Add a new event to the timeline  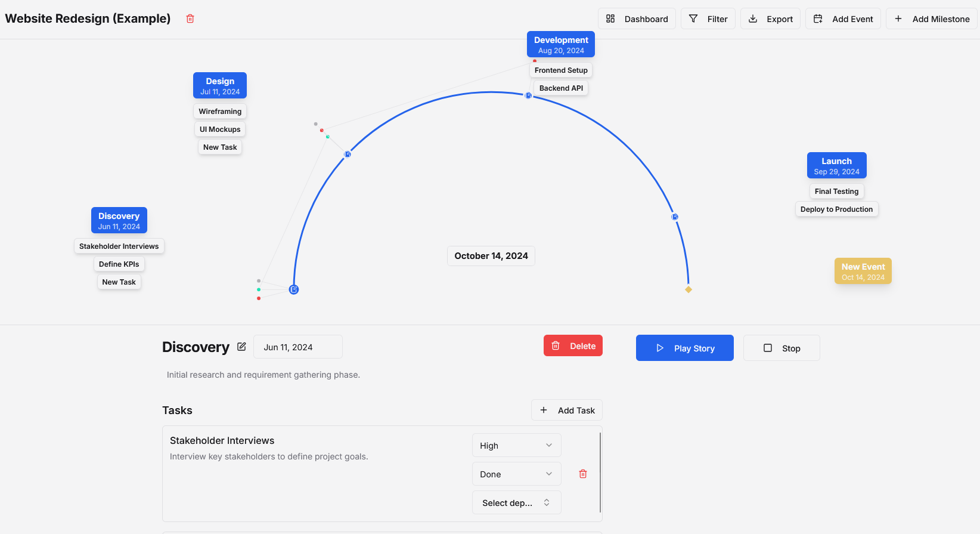click(843, 19)
